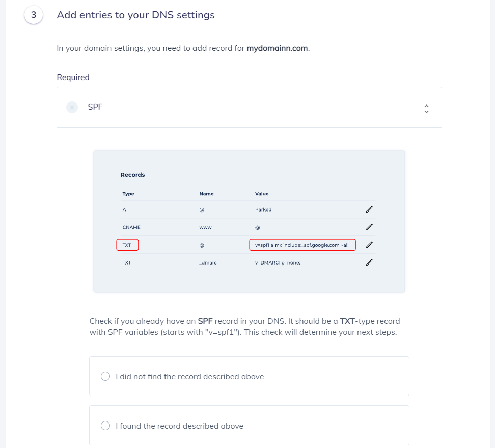The height and width of the screenshot is (448, 495).
Task: Click the pencil icon for the _dmarc record
Action: (369, 262)
